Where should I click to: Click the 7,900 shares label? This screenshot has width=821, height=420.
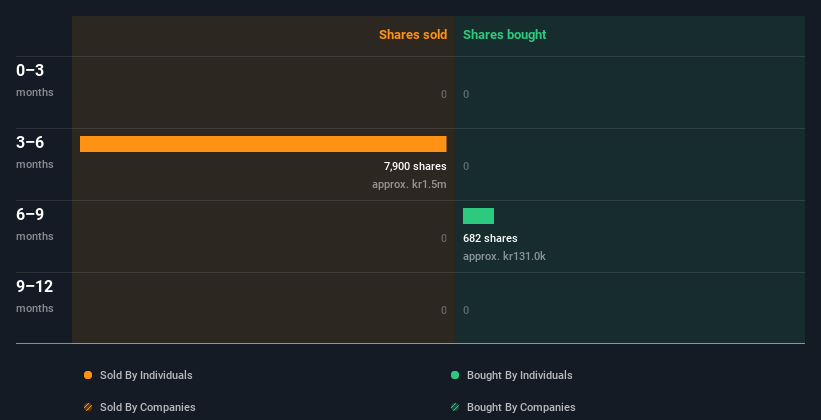coord(415,166)
